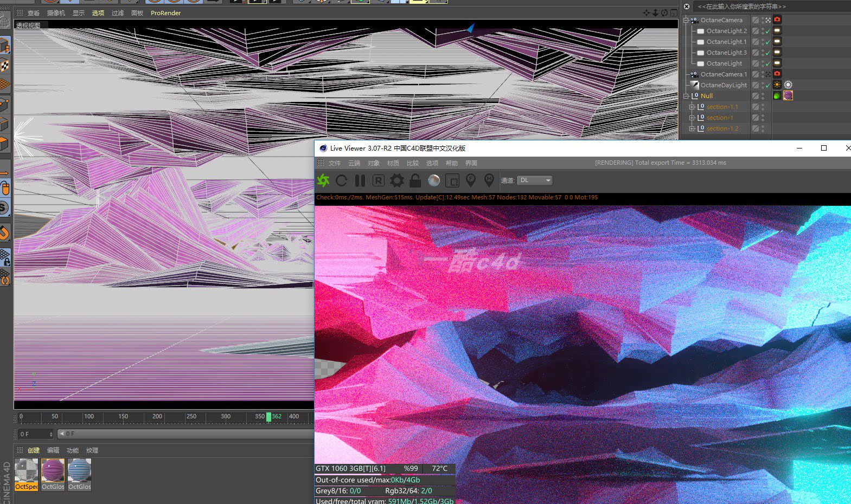The height and width of the screenshot is (504, 851).
Task: Activate the pick material pin
Action: 489,180
